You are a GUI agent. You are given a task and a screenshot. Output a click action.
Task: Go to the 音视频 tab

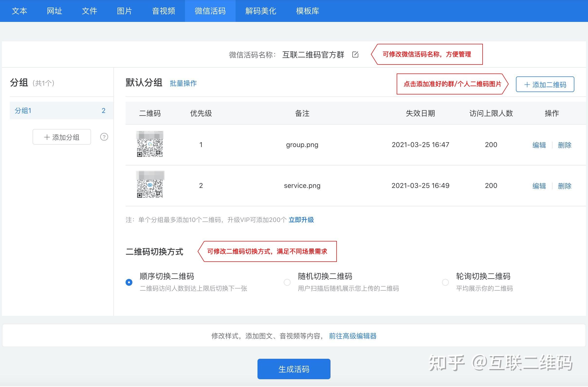[164, 11]
